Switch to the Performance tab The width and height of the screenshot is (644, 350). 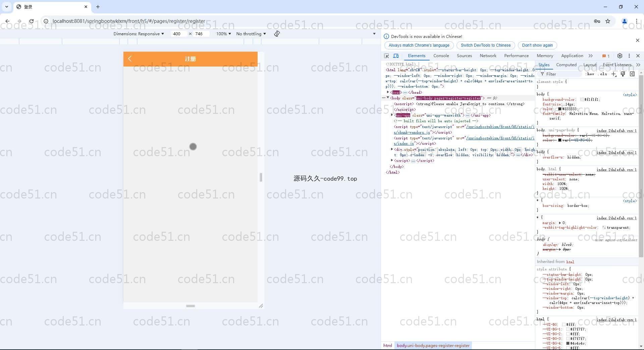point(516,56)
